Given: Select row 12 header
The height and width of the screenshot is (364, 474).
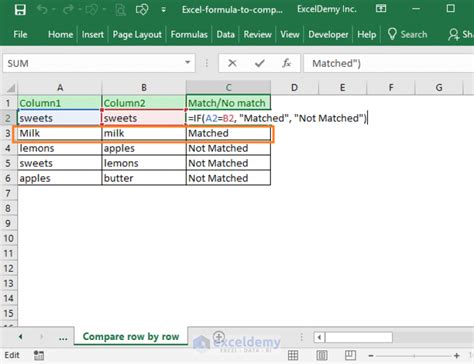Looking at the screenshot, I should tap(8, 268).
